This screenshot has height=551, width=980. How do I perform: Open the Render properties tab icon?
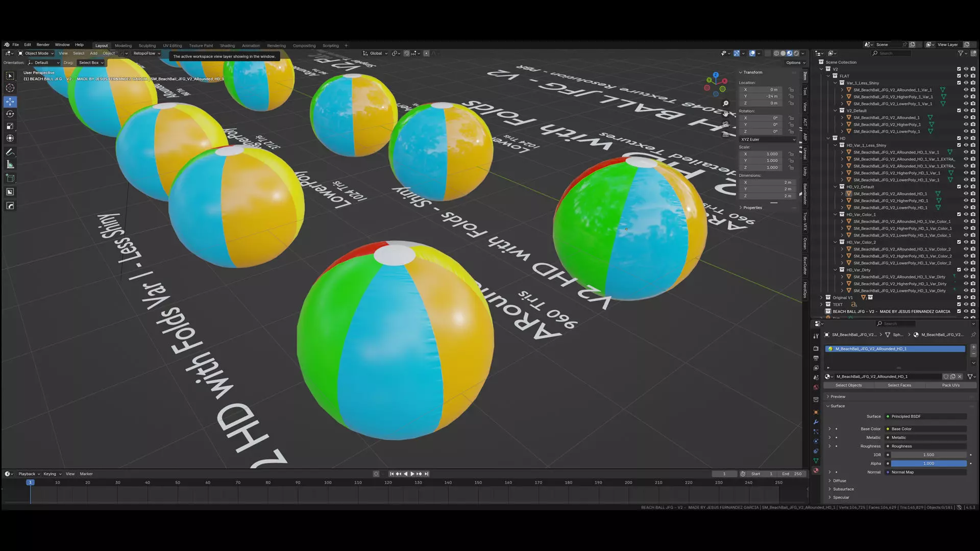coord(816,348)
